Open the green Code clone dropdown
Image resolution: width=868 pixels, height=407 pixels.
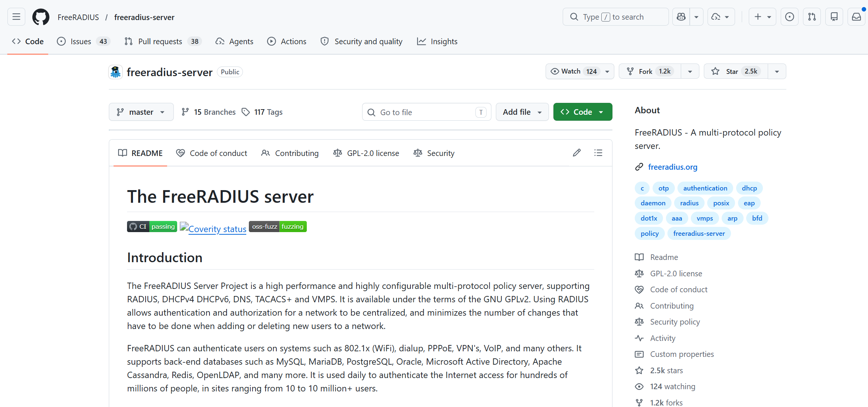[583, 112]
